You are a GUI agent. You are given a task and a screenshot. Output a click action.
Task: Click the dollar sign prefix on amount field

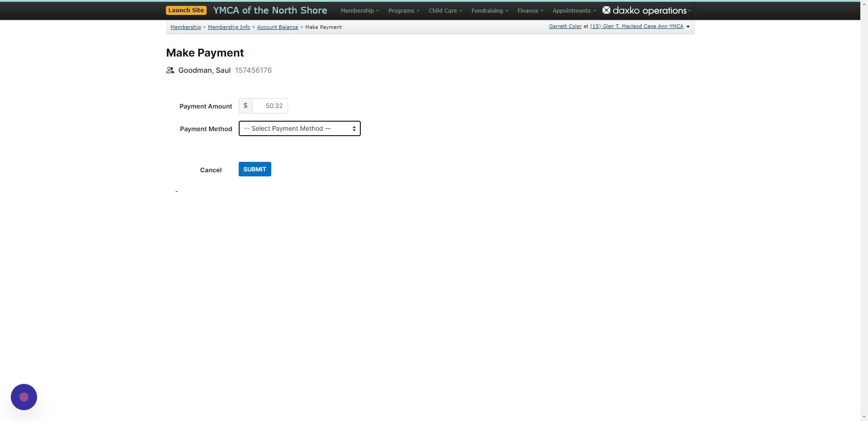click(245, 106)
